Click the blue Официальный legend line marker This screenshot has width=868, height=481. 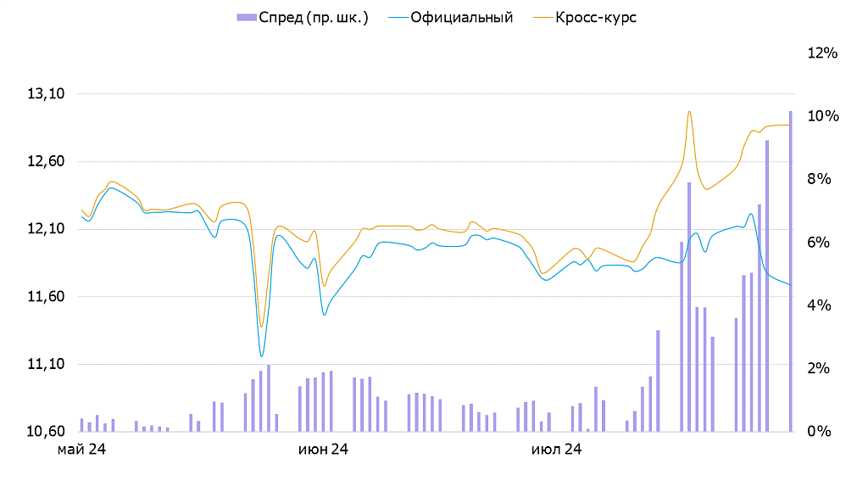pos(397,17)
